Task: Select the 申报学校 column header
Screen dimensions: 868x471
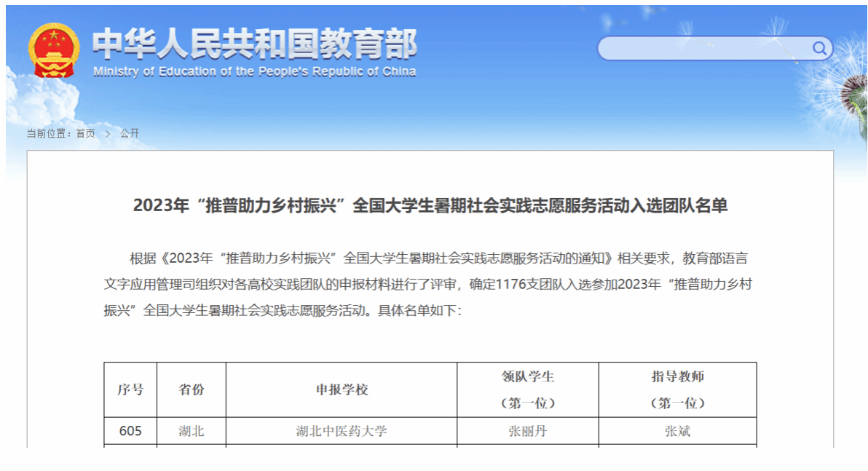Action: click(x=342, y=389)
